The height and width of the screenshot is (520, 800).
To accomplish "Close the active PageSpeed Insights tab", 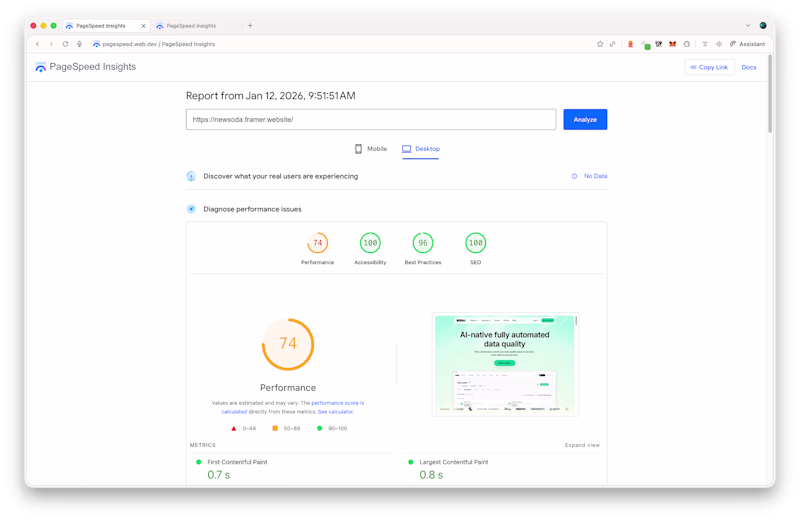I will [143, 26].
